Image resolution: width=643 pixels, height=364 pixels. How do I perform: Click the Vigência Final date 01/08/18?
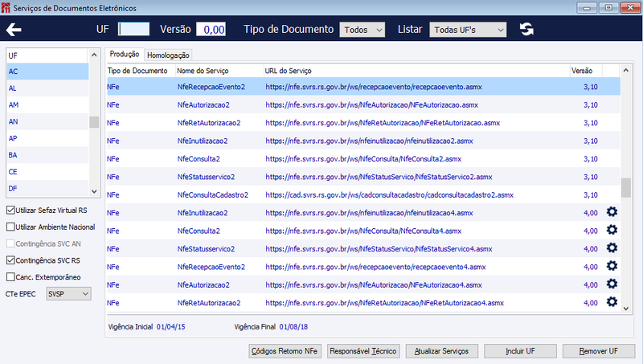[x=293, y=327]
